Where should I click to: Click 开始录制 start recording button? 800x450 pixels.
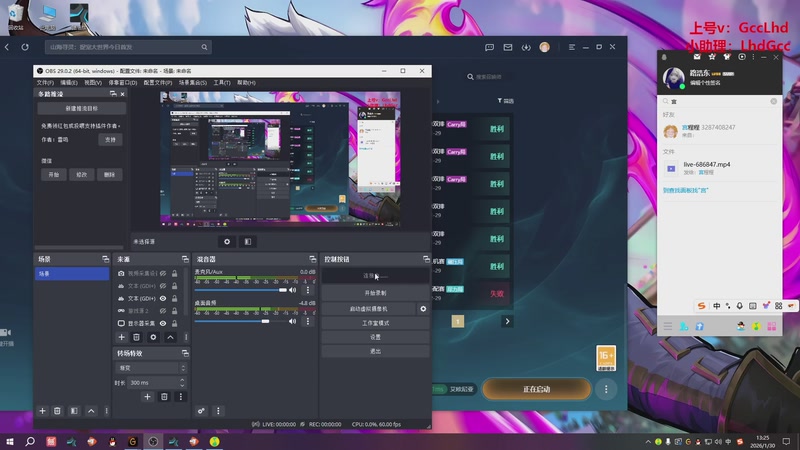tap(375, 293)
